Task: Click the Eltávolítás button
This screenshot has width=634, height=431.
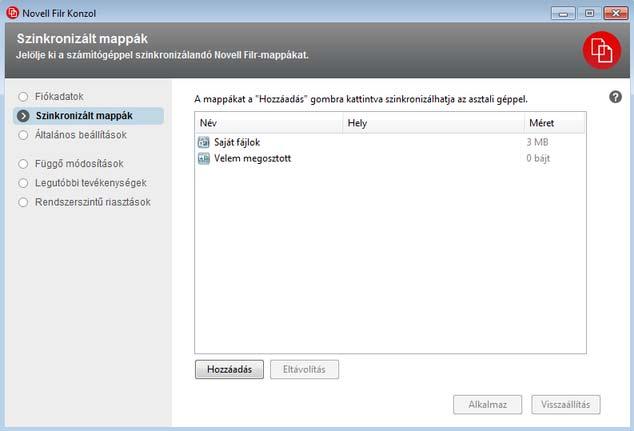Action: (x=304, y=370)
